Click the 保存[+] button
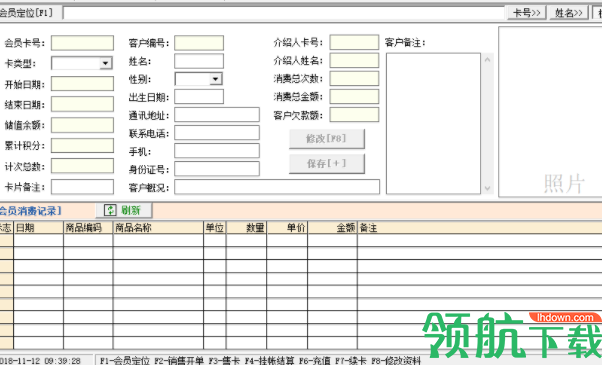 coord(327,164)
